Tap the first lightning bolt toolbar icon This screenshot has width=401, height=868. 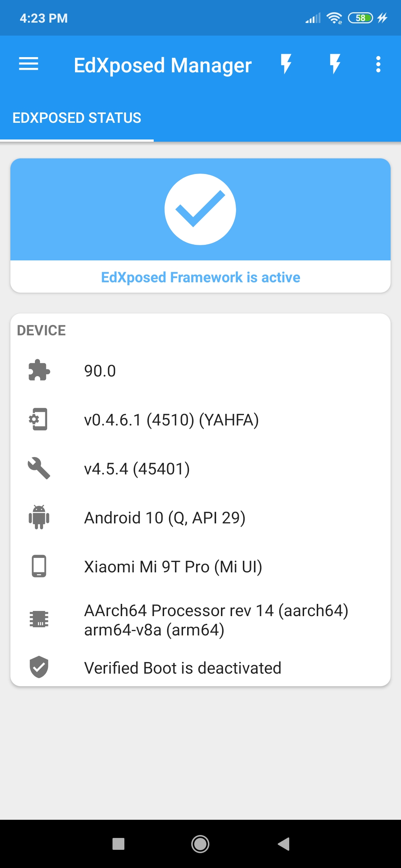point(286,64)
